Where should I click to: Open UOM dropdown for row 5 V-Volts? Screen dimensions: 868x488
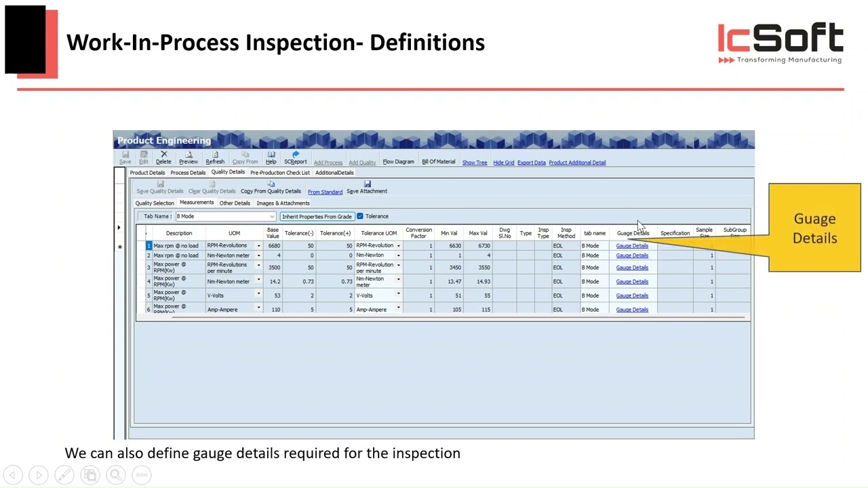(258, 294)
